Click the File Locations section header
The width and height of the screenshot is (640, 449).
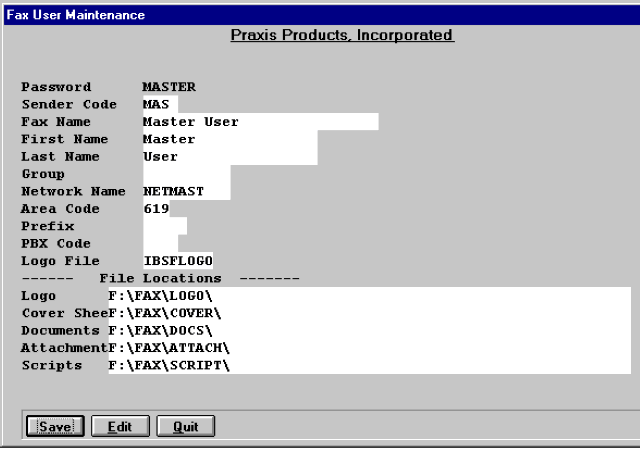pos(161,278)
